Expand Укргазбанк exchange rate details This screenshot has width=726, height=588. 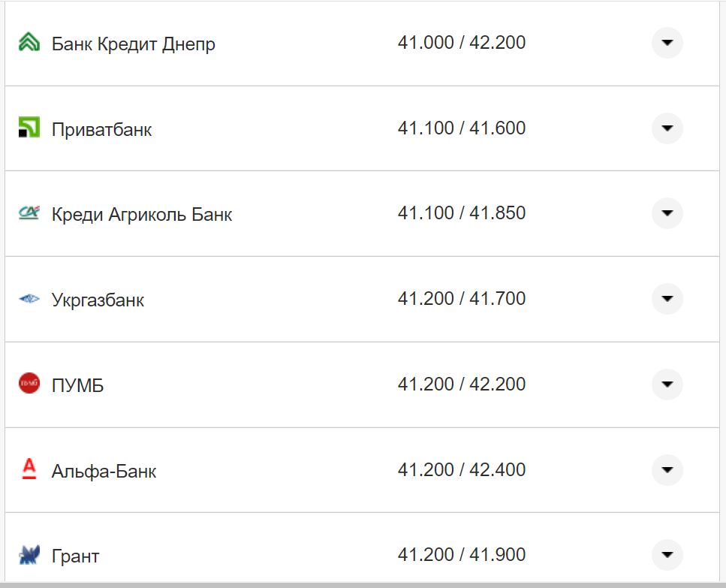[667, 300]
